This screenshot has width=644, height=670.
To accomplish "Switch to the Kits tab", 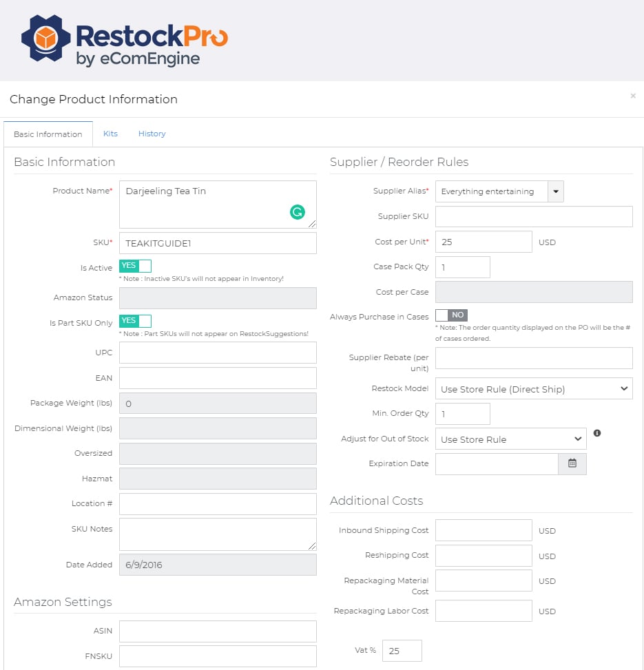I will click(x=110, y=134).
